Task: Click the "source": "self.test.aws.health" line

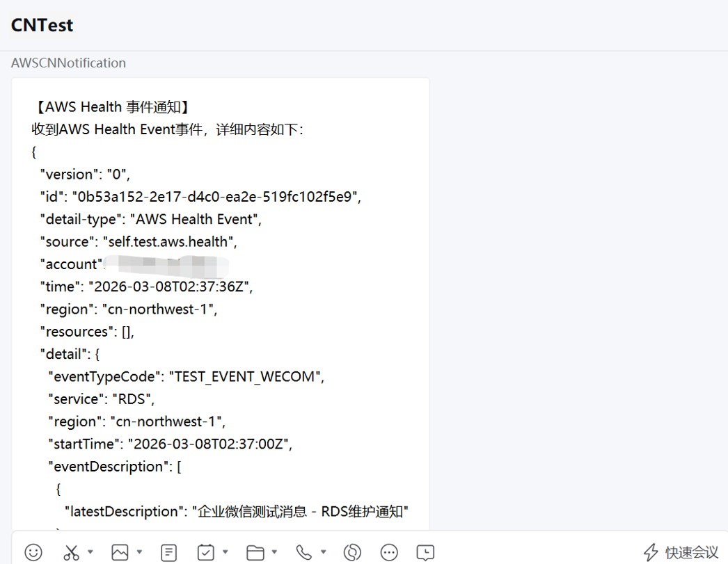Action: 139,241
